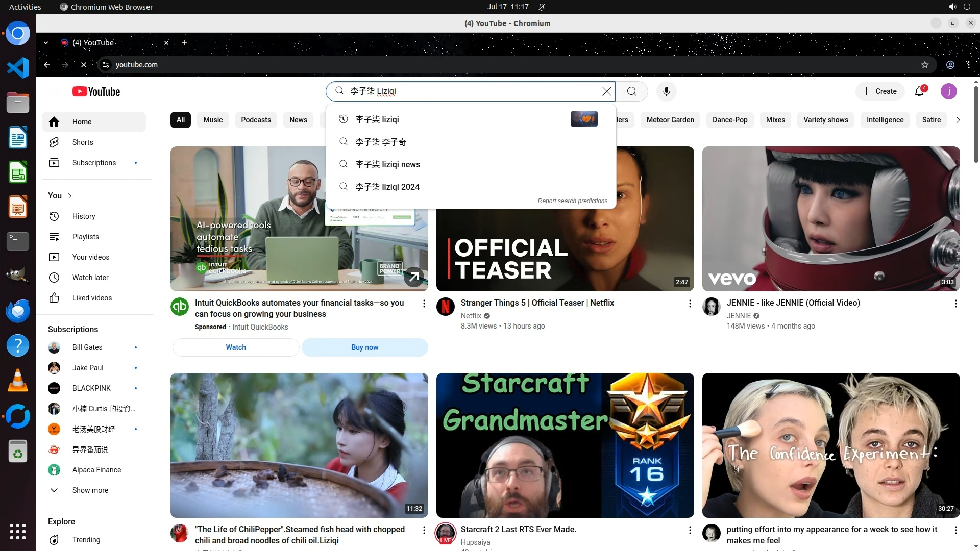Click the voice search microphone icon

[x=666, y=91]
